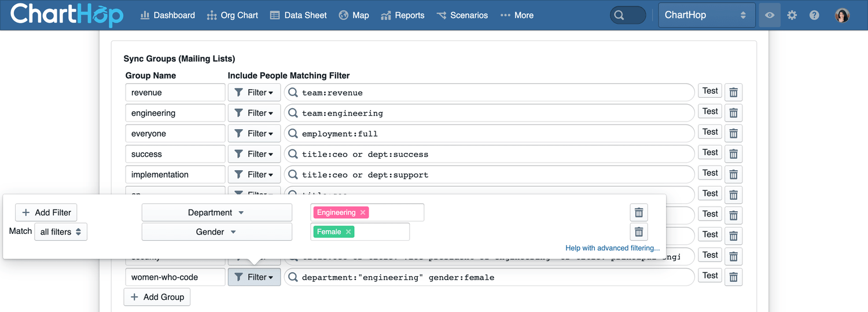Delete the Department filter row
The height and width of the screenshot is (312, 868).
(639, 212)
